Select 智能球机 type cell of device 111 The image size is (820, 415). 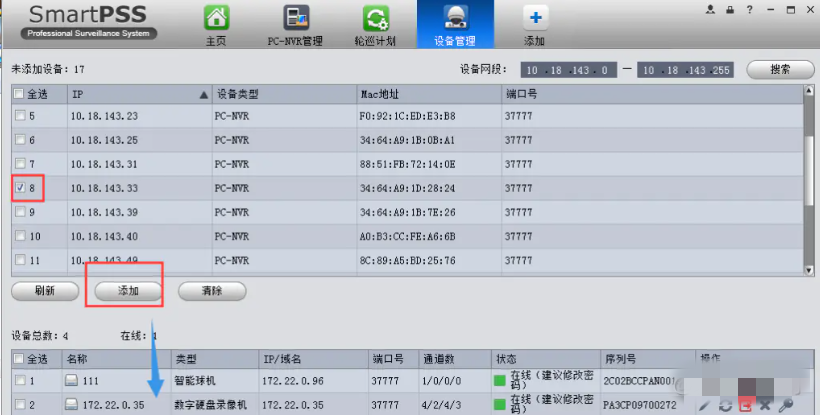tap(195, 381)
